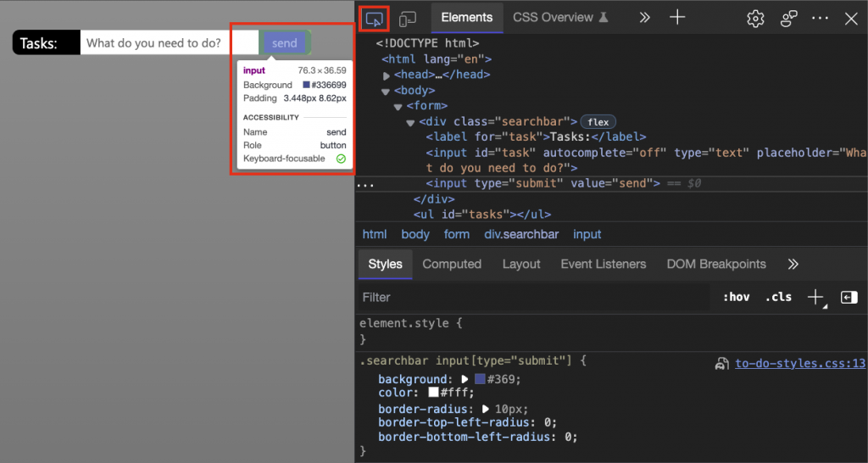The height and width of the screenshot is (463, 868).
Task: Select the input id task DOM node
Action: tap(646, 160)
